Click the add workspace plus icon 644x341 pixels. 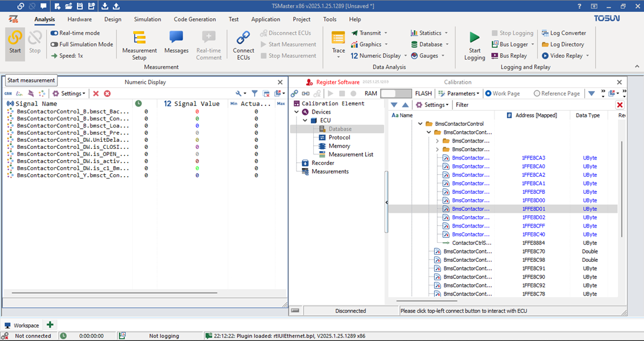click(x=50, y=325)
